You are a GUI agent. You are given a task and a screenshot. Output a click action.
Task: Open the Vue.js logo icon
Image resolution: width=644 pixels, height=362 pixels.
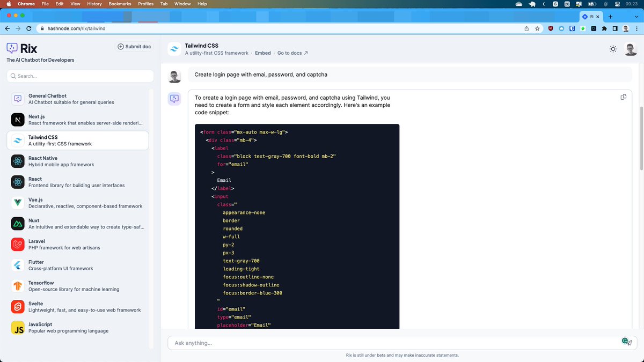tap(18, 203)
